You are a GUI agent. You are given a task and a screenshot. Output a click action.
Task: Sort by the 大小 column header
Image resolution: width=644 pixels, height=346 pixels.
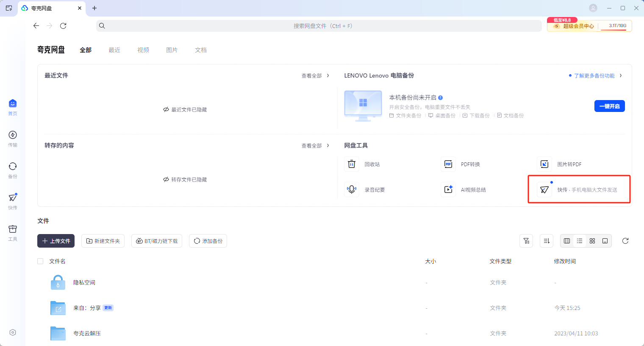pos(430,261)
